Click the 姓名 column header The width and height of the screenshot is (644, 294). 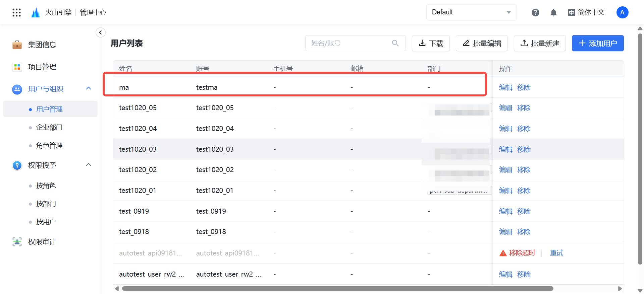click(x=125, y=69)
